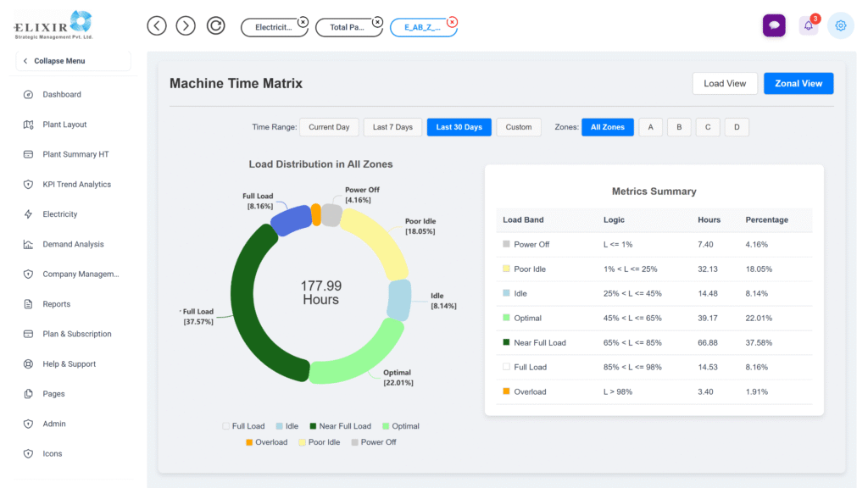
Task: Click the back navigation arrow icon
Action: click(157, 25)
